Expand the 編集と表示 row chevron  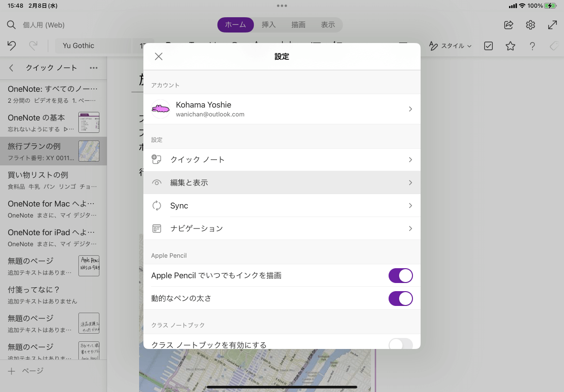[411, 183]
